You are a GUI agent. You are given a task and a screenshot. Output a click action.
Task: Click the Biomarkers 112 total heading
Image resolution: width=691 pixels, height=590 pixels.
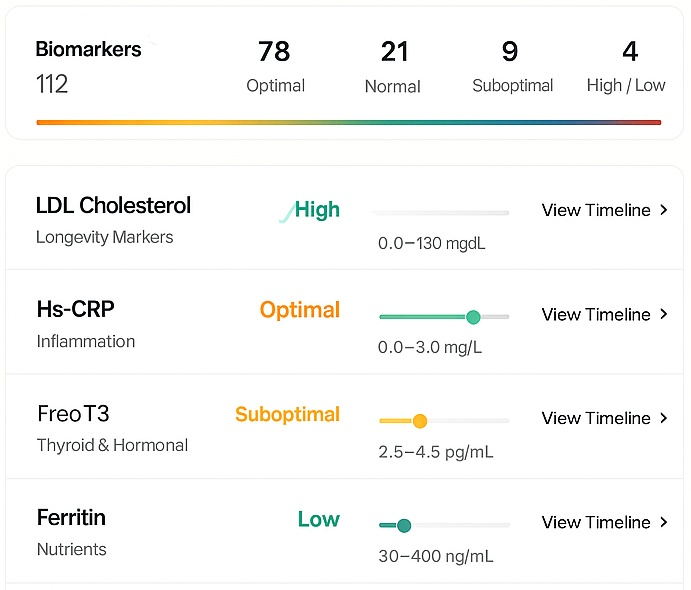(88, 66)
